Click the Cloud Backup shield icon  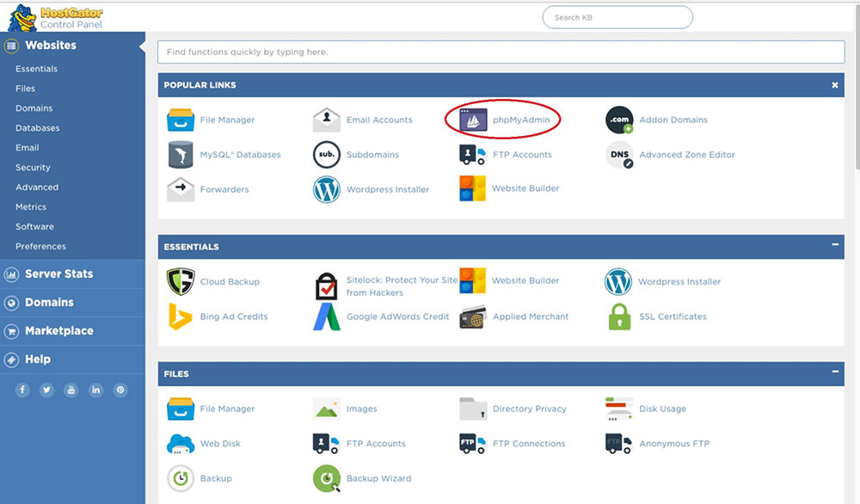click(x=181, y=281)
